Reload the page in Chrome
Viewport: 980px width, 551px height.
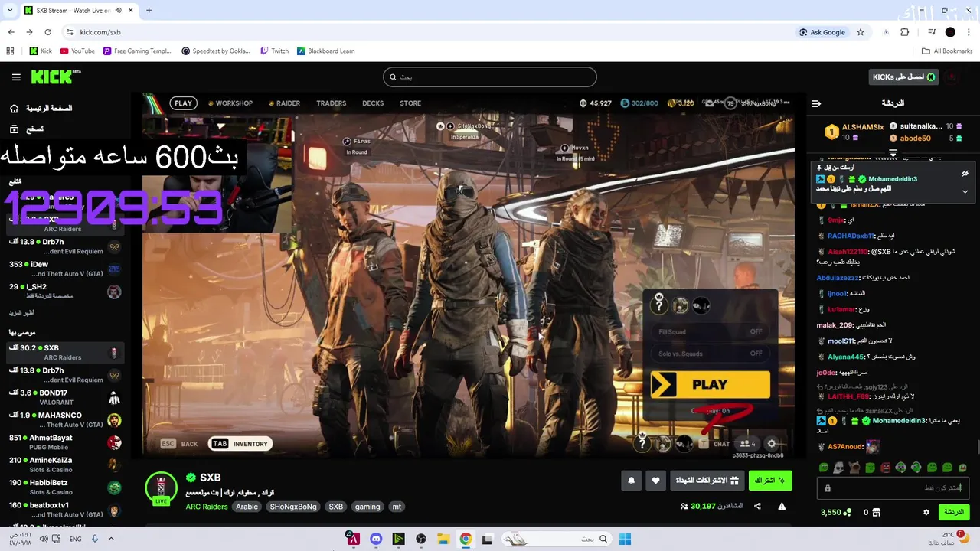pos(47,32)
